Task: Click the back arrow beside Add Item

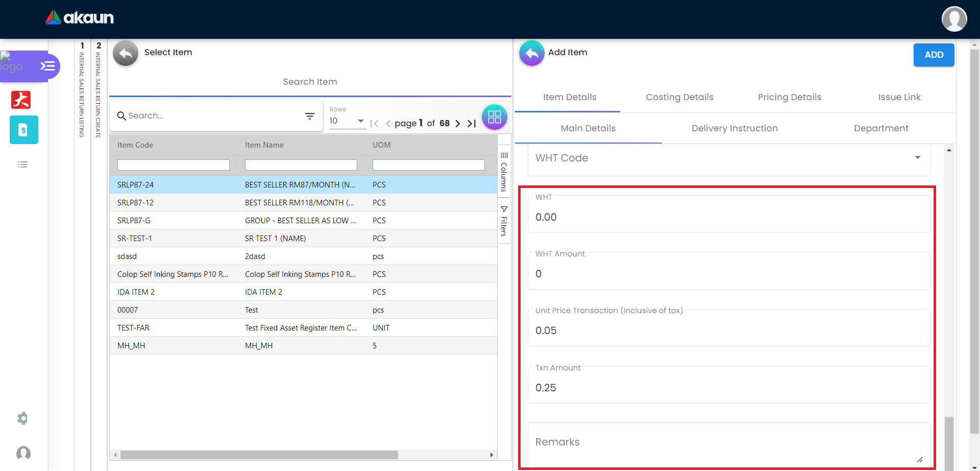Action: click(x=531, y=53)
